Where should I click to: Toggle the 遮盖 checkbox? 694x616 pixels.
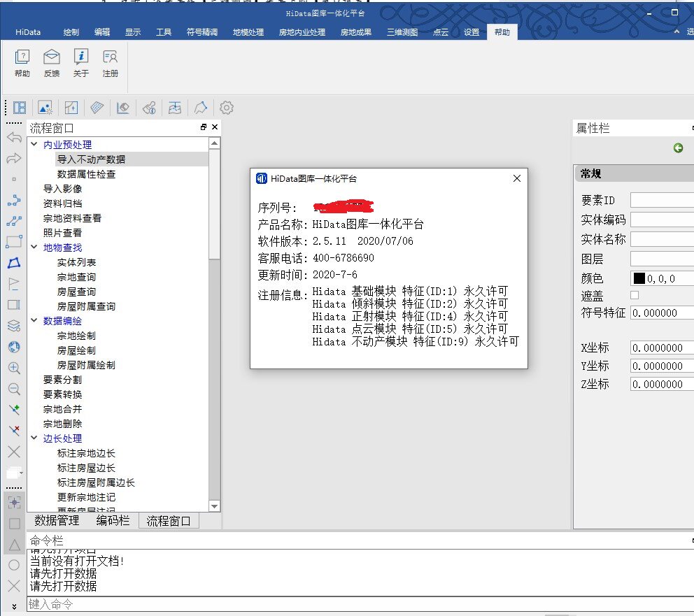(x=635, y=295)
